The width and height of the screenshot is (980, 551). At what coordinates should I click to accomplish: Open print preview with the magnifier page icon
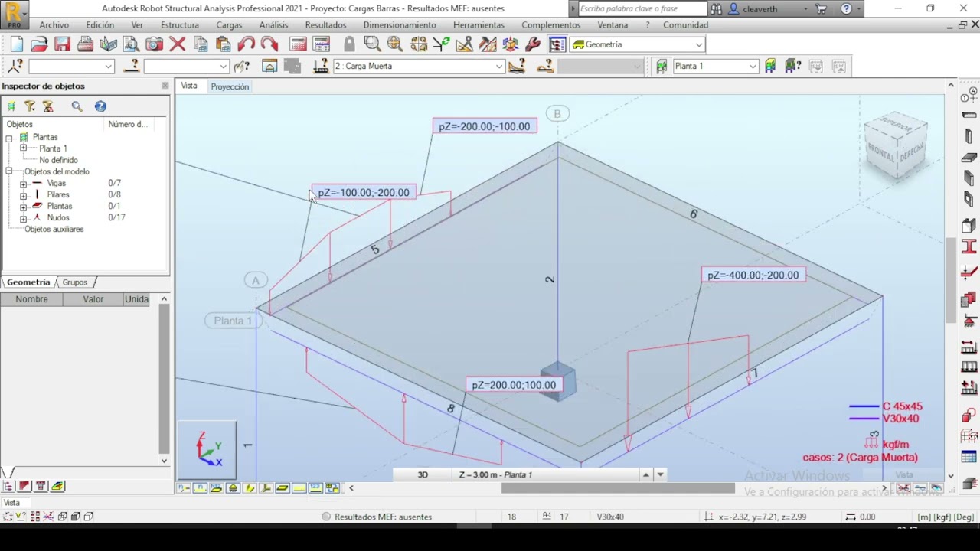pos(131,44)
